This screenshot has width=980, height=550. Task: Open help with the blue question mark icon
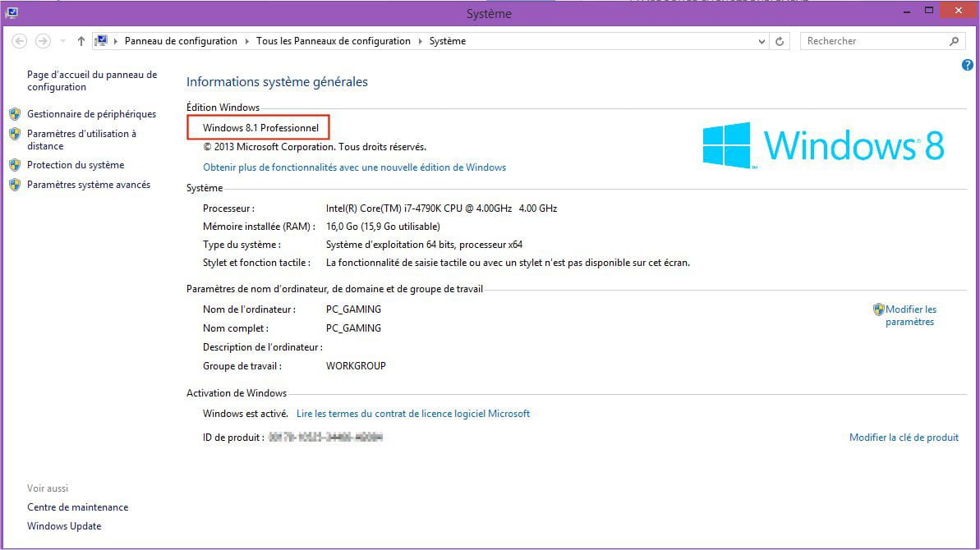point(967,65)
